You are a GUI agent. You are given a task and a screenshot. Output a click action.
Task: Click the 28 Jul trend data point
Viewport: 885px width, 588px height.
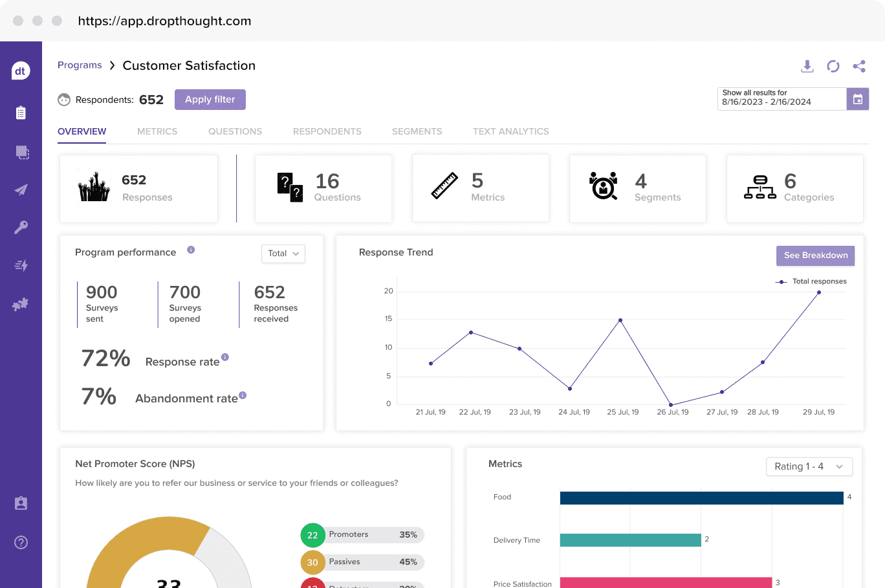(763, 362)
